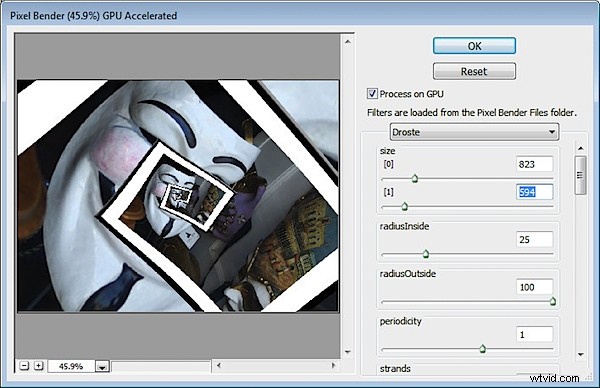Image resolution: width=600 pixels, height=388 pixels.
Task: Click the radiusOutside value field showing 100
Action: pyautogui.click(x=534, y=287)
